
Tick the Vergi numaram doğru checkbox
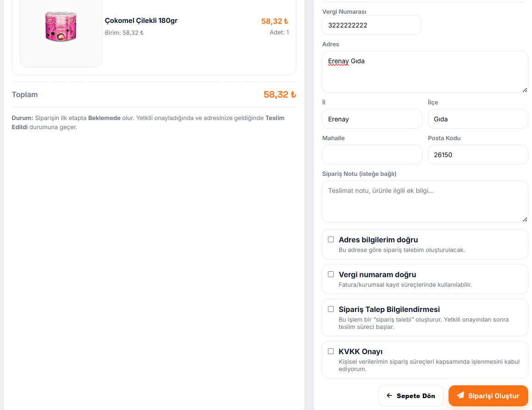coord(331,274)
